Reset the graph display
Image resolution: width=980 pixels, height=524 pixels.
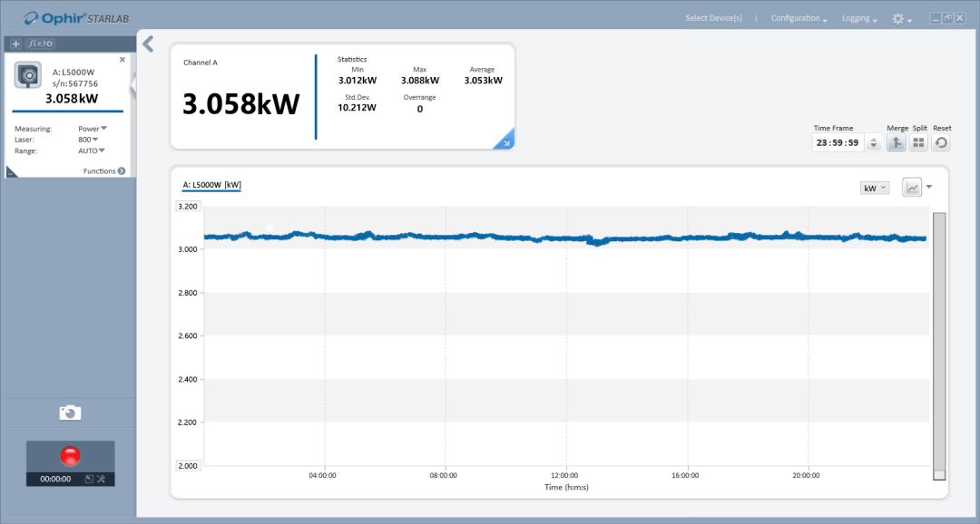[941, 142]
